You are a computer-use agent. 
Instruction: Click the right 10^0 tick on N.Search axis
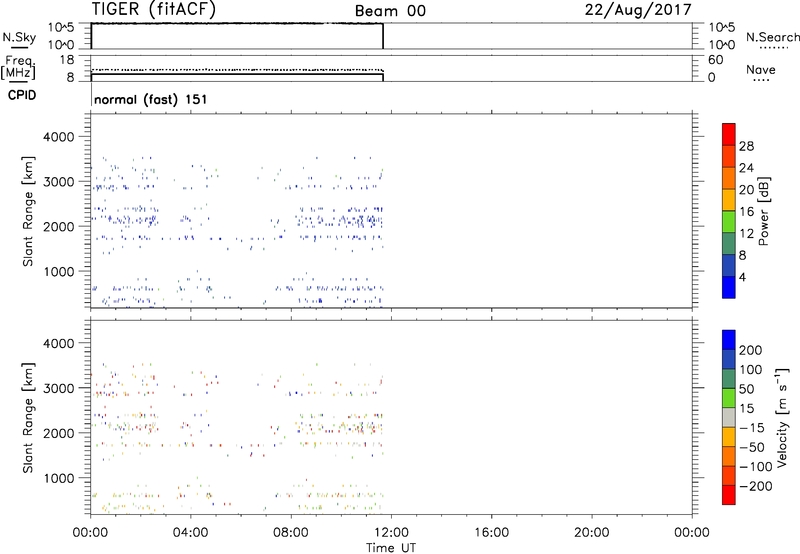721,45
